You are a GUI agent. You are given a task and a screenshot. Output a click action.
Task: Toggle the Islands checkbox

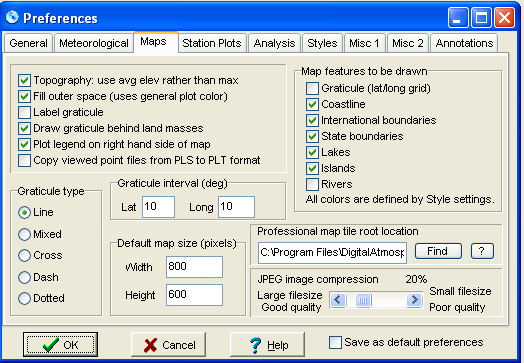click(x=312, y=168)
